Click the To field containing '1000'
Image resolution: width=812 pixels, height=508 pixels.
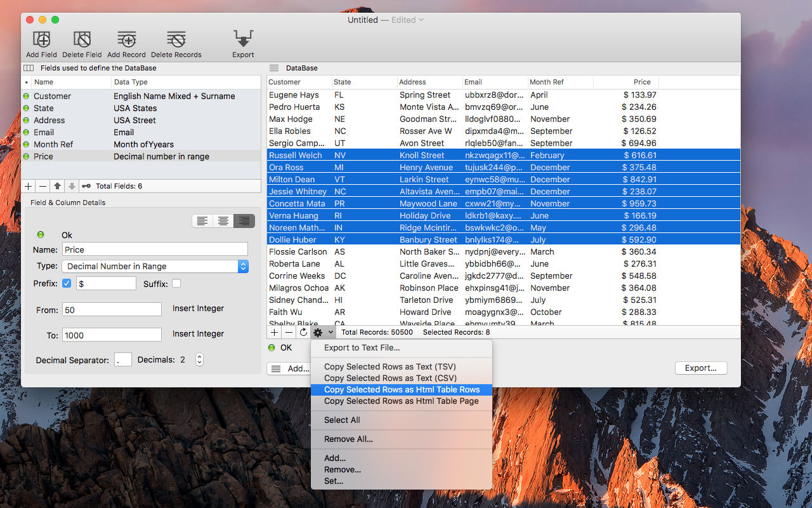click(x=112, y=335)
